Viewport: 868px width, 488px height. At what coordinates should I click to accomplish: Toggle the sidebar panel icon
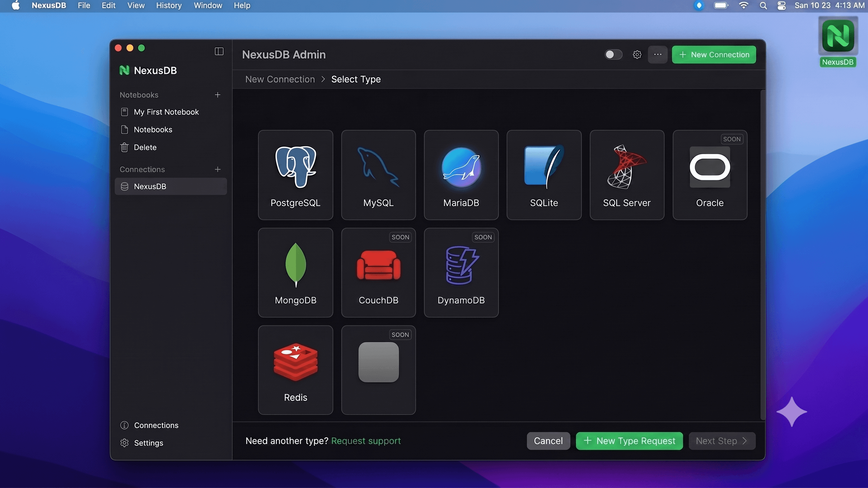(219, 51)
